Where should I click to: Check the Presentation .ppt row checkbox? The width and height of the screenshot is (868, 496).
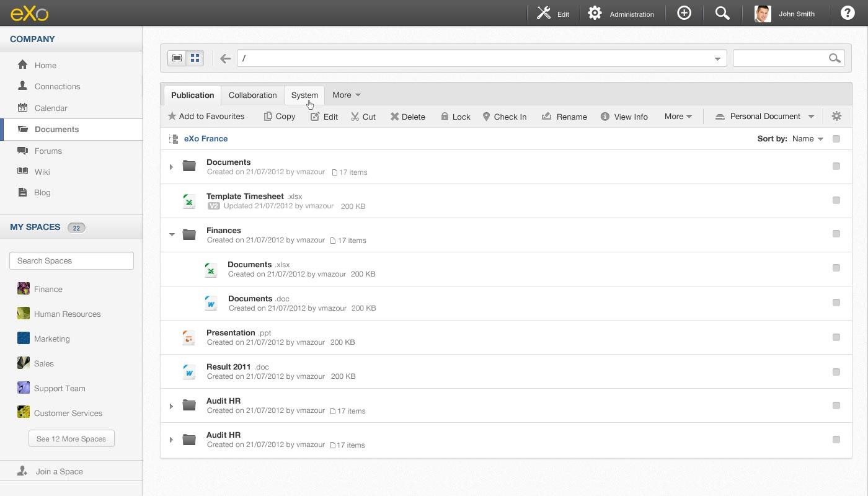tap(836, 337)
